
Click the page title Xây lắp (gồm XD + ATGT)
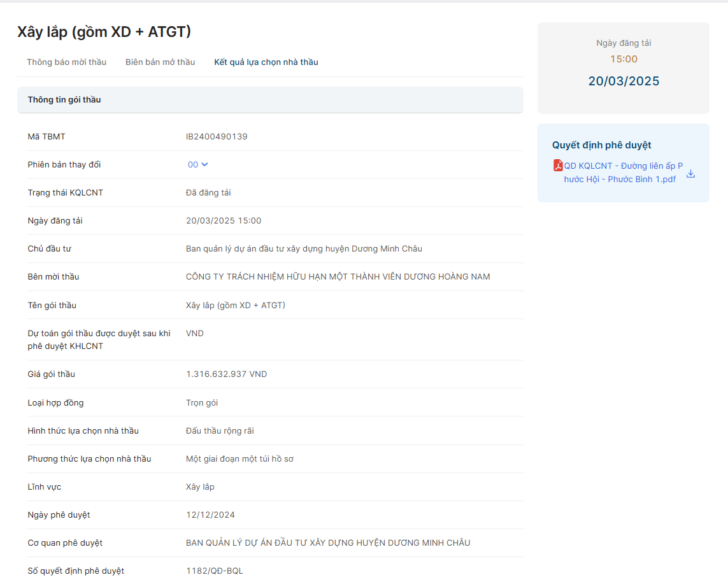pos(104,32)
